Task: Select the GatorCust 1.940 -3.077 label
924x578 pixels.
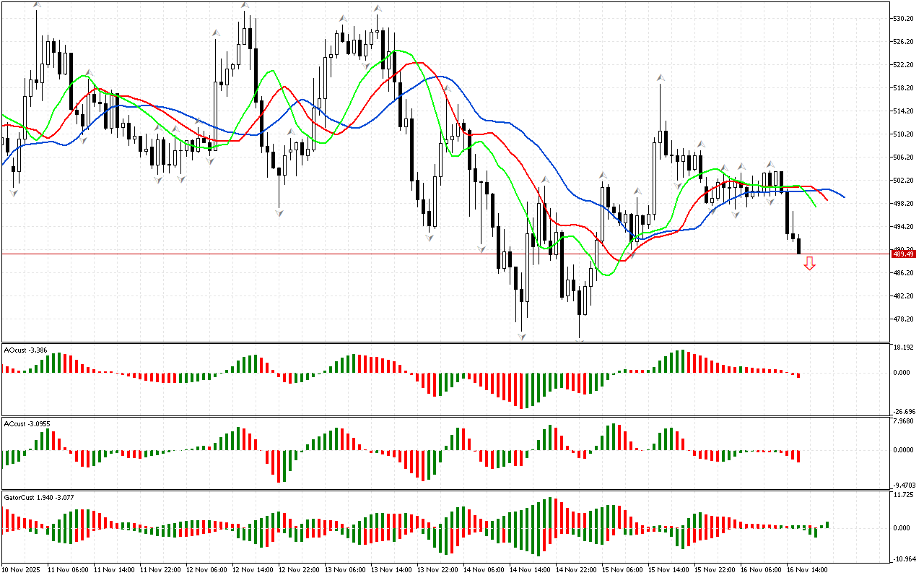Action: [x=39, y=498]
